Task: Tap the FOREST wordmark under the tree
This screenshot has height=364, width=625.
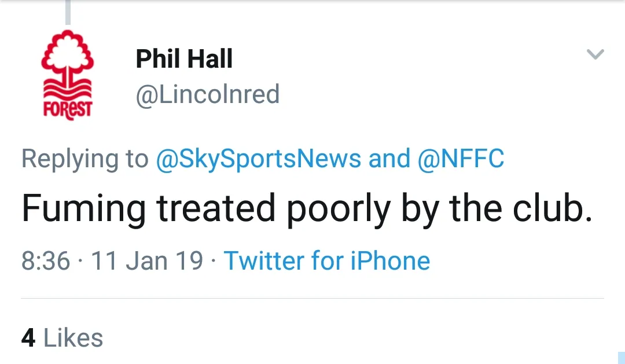Action: [x=67, y=109]
